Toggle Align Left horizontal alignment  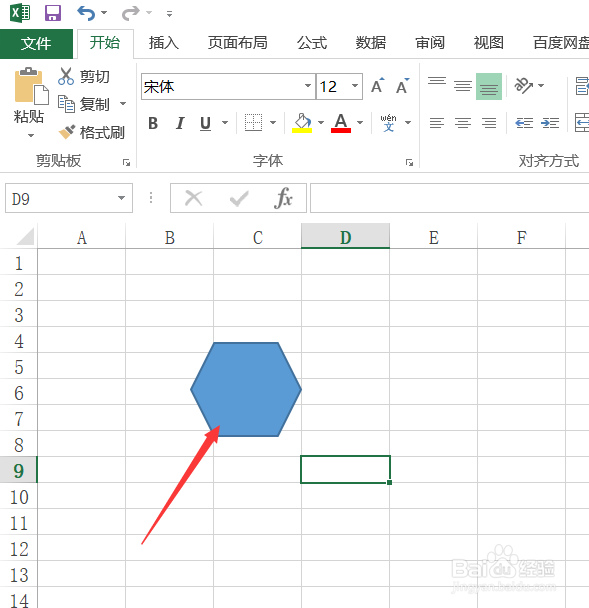pos(437,123)
